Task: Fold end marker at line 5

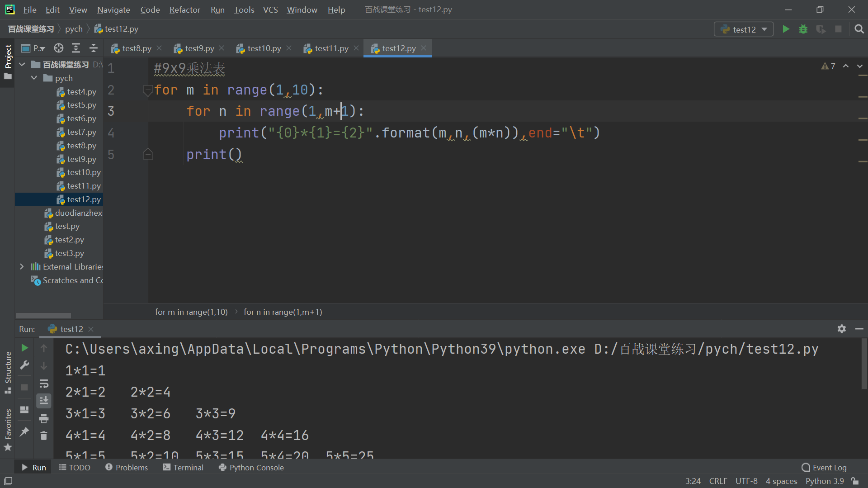Action: click(148, 155)
